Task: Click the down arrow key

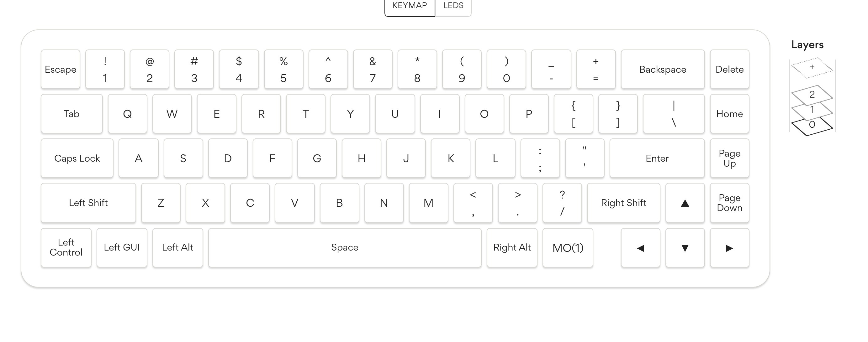Action: click(685, 248)
